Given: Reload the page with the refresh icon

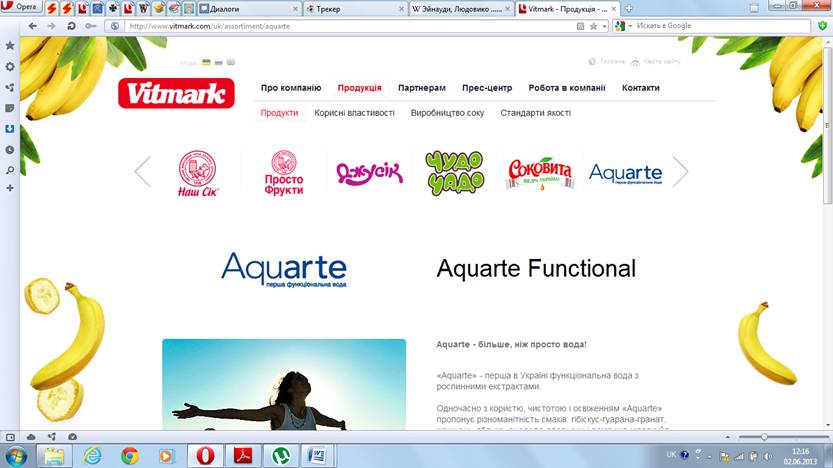Looking at the screenshot, I should [x=71, y=25].
